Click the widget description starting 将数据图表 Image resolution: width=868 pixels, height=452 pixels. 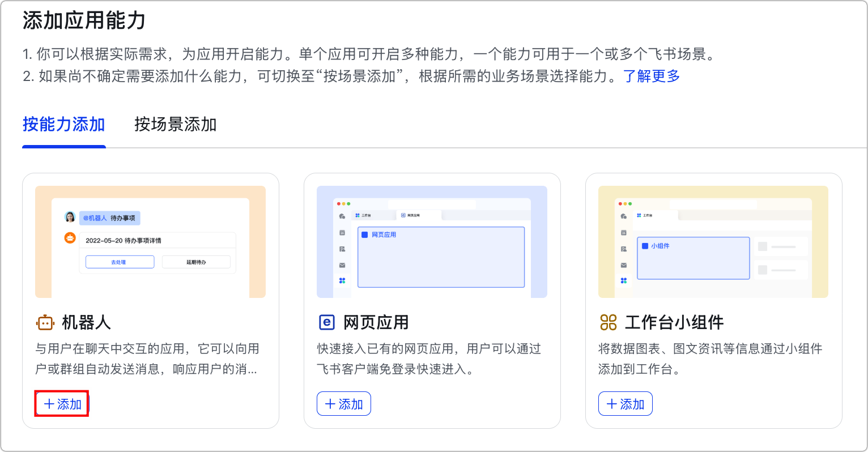pyautogui.click(x=710, y=359)
